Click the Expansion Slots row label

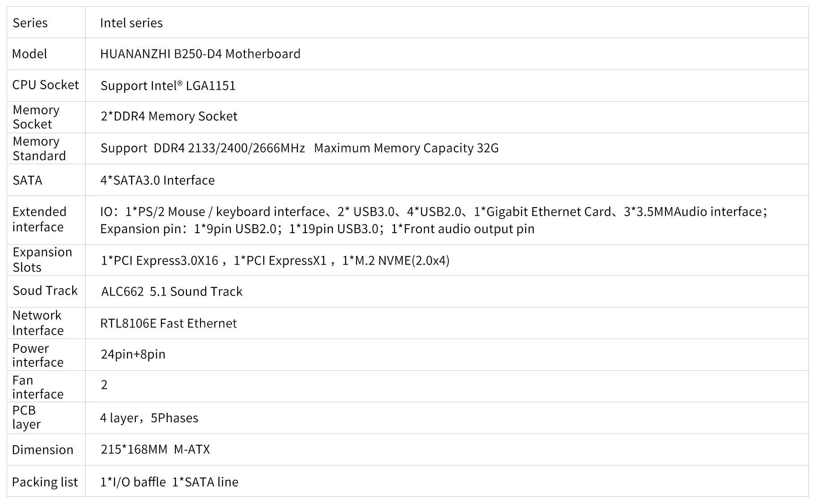[42, 260]
